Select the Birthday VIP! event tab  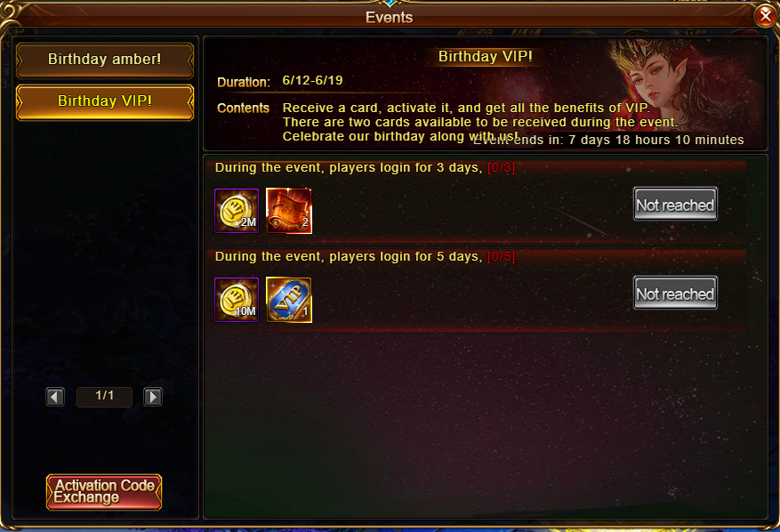(x=104, y=102)
